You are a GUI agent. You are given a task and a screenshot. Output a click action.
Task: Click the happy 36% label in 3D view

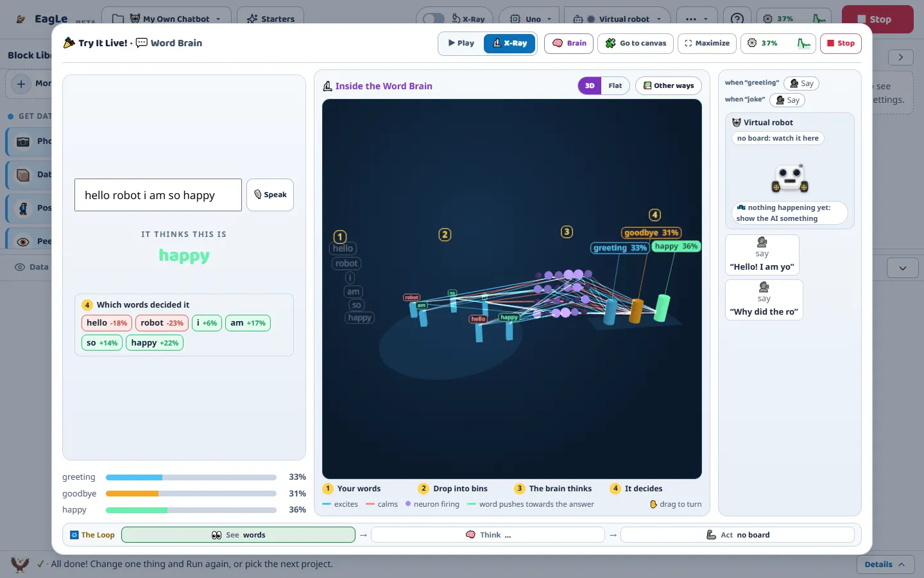point(676,246)
